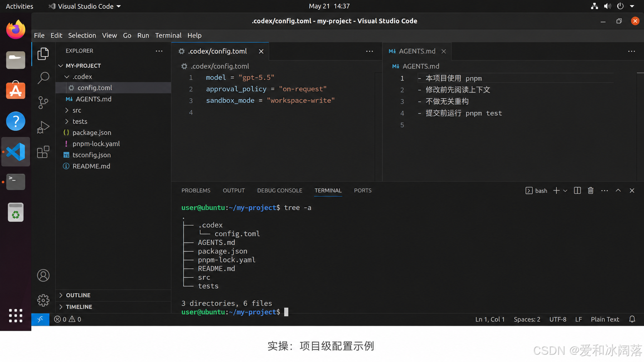
Task: Open the Accounts menu icon
Action: click(43, 275)
